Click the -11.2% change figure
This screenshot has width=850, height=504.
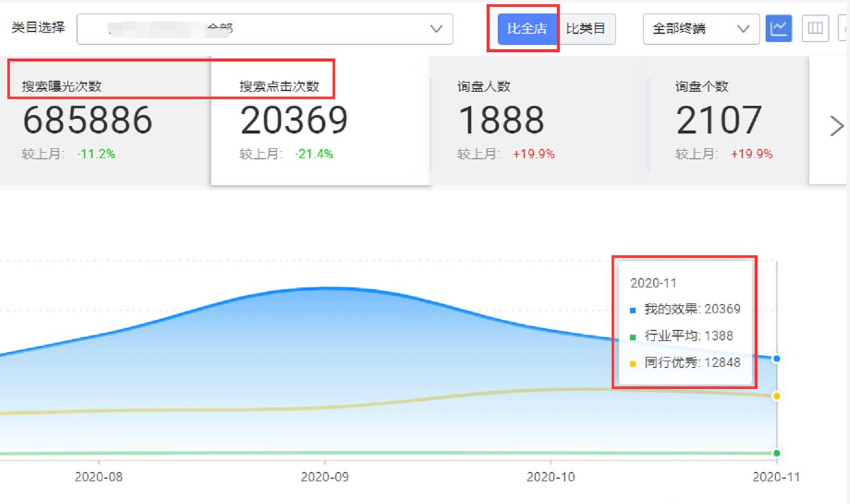pos(96,154)
